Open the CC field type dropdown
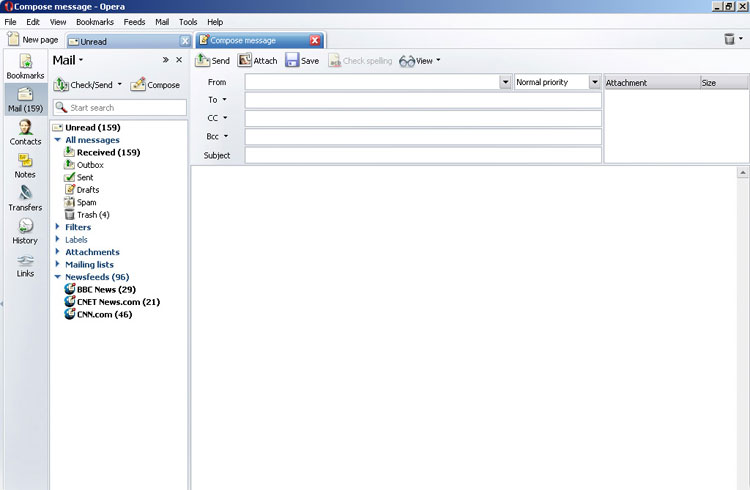Image resolution: width=750 pixels, height=490 pixels. [x=225, y=118]
